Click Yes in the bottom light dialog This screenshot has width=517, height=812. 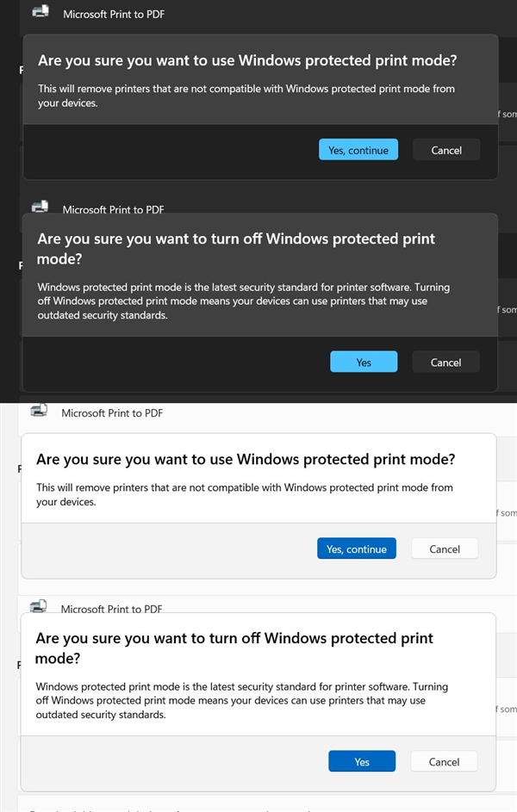pos(362,761)
